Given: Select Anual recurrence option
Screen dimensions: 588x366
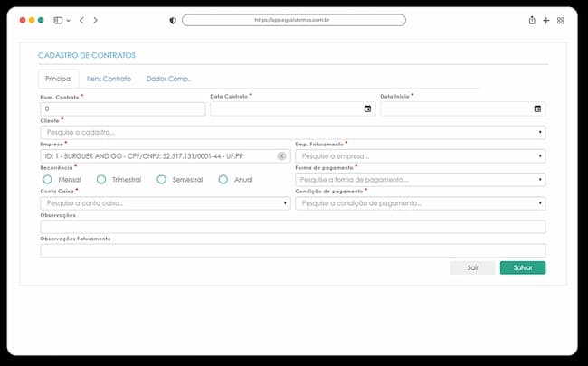Looking at the screenshot, I should [223, 180].
